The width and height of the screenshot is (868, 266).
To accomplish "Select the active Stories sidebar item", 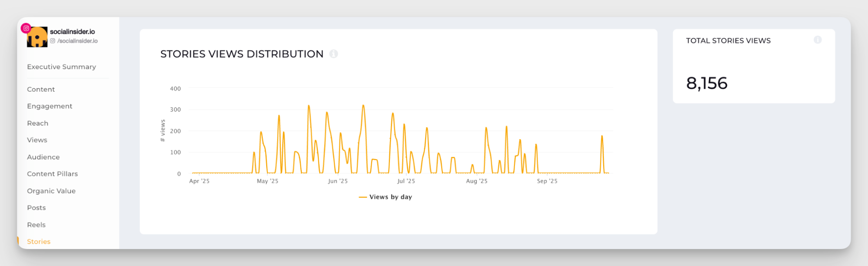I will click(x=39, y=242).
